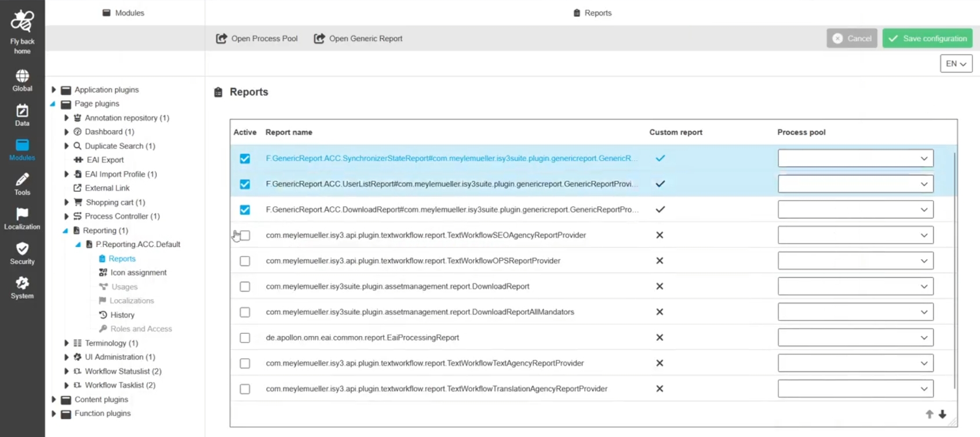The height and width of the screenshot is (437, 980).
Task: Move selected report down with arrow
Action: point(942,414)
